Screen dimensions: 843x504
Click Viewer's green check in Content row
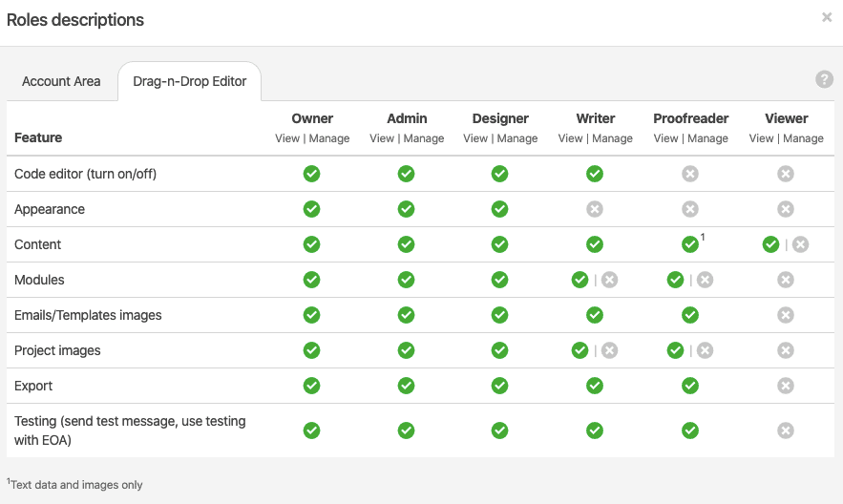point(771,244)
